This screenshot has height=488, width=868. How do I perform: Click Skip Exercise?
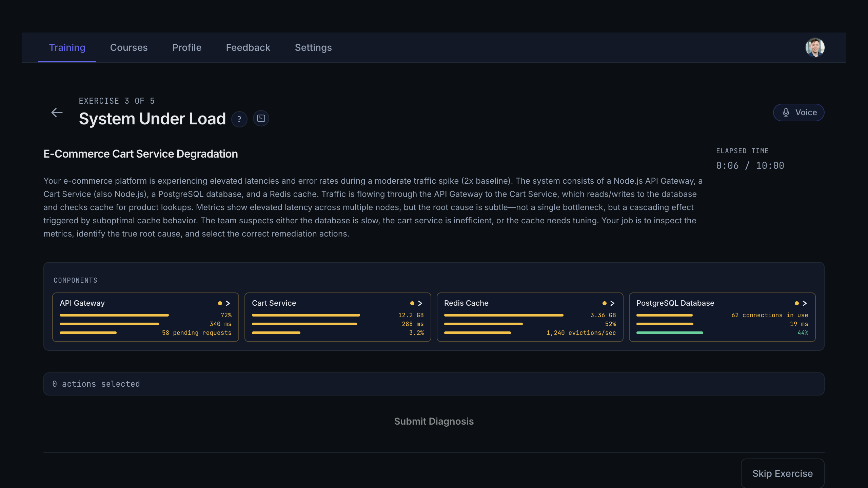(x=782, y=473)
